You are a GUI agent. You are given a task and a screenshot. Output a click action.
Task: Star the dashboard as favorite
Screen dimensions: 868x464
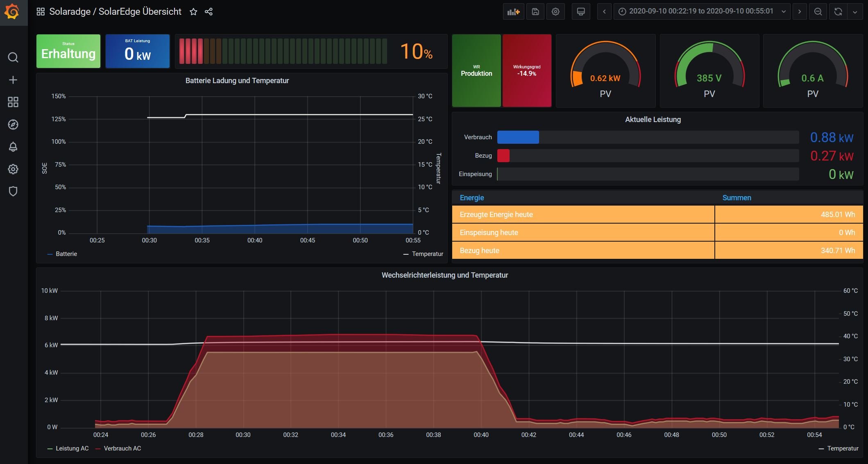[x=193, y=12]
